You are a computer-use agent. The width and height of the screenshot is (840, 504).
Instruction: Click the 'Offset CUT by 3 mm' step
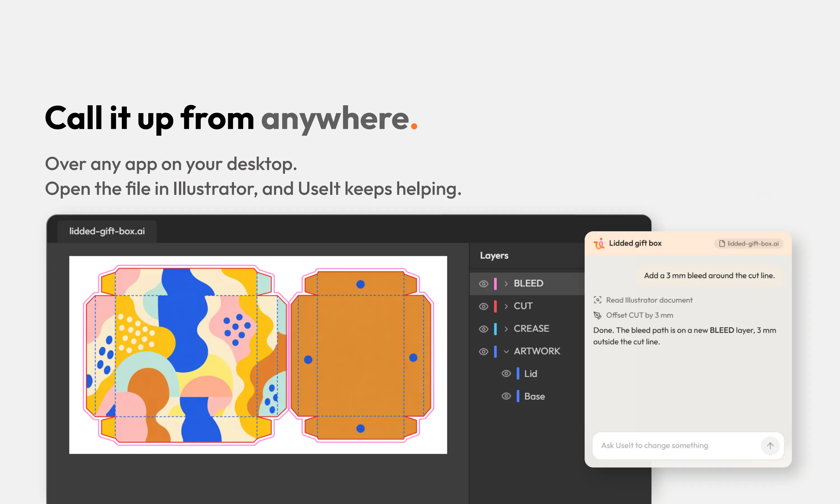tap(640, 316)
